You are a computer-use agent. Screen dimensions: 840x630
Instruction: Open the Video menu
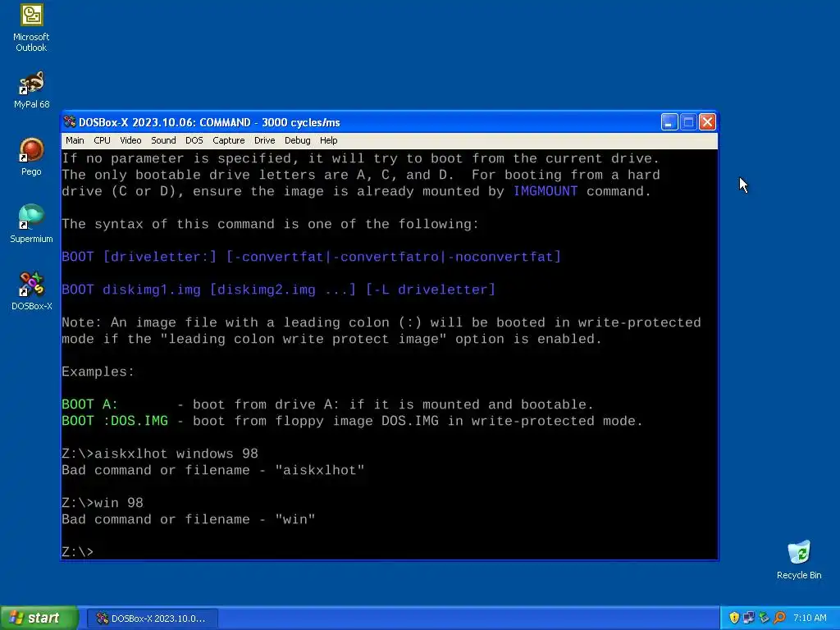pyautogui.click(x=130, y=140)
